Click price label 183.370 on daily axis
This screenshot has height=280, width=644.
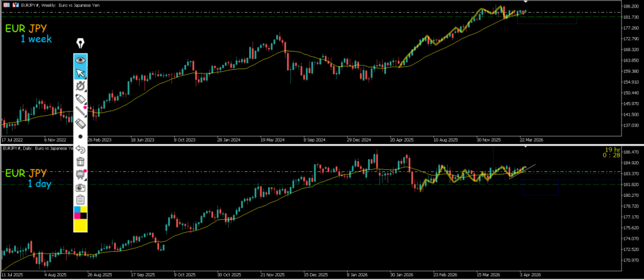pos(632,174)
